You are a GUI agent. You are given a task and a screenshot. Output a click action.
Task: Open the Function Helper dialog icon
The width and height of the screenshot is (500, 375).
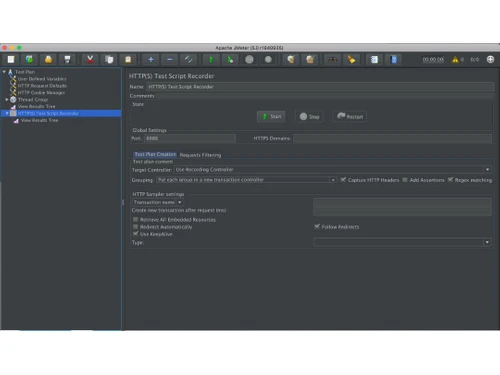pyautogui.click(x=374, y=60)
